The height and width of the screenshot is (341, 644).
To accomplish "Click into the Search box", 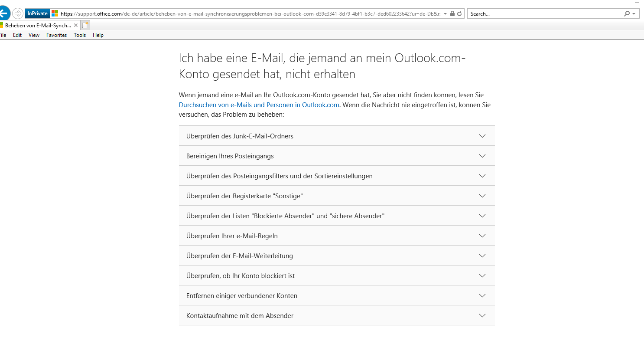I will tap(545, 14).
